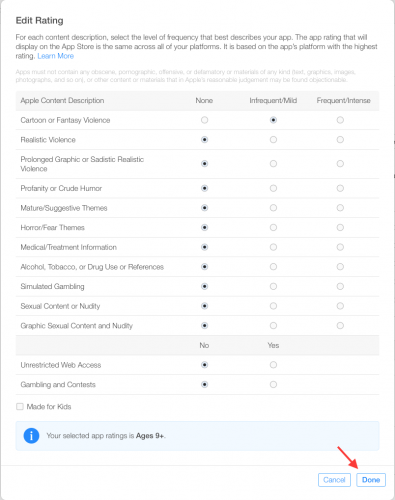The height and width of the screenshot is (500, 395).
Task: Click the 'Infrequent/Mild' column header
Action: (x=273, y=101)
